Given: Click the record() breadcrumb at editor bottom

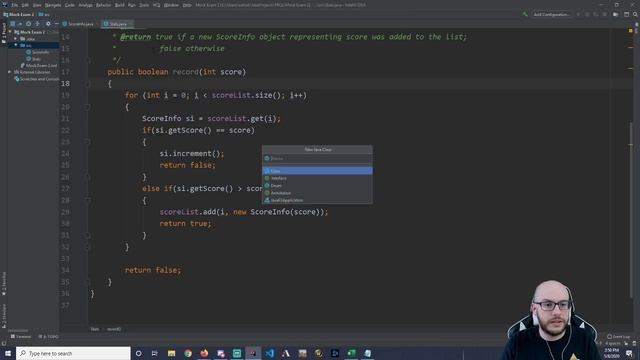Looking at the screenshot, I should tap(114, 329).
